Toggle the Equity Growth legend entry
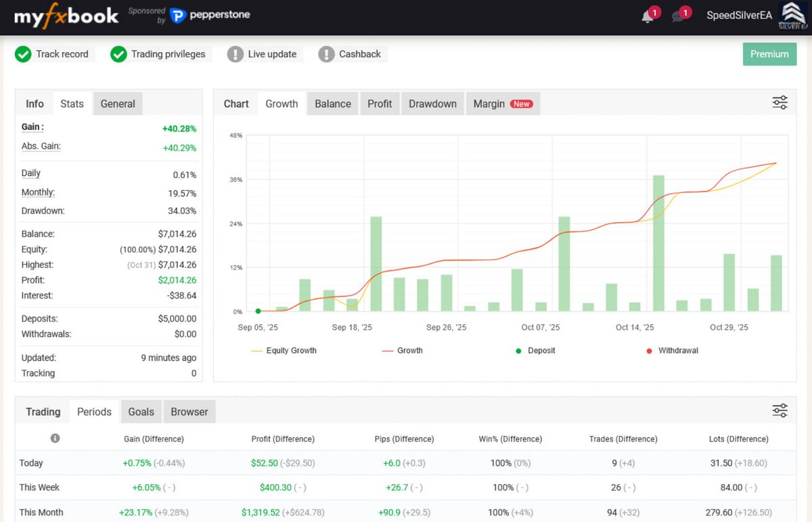The image size is (812, 522). (x=284, y=351)
